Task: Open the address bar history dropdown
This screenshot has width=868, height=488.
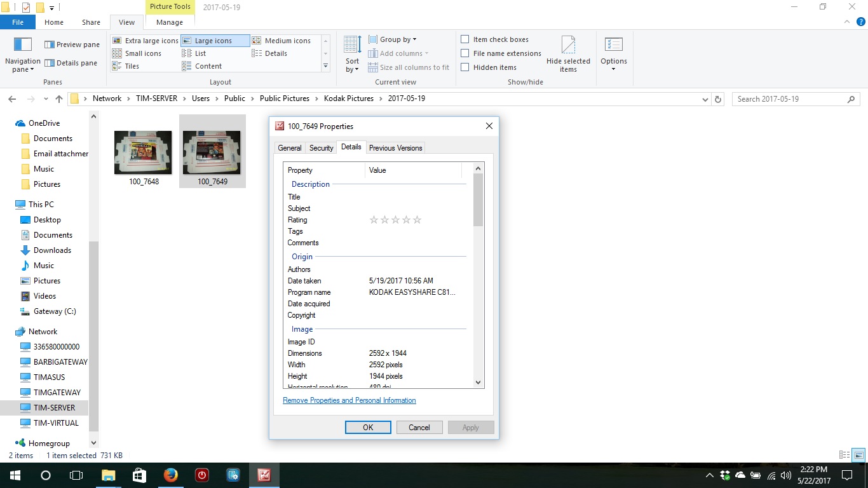Action: click(x=705, y=99)
